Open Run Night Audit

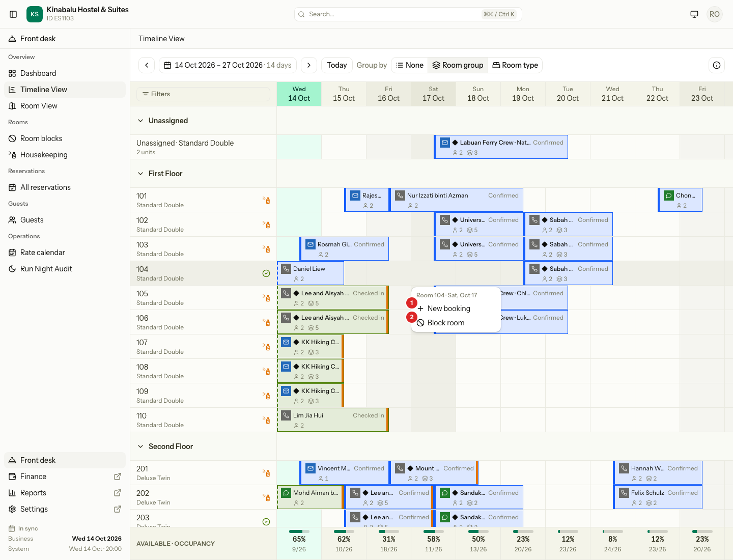pos(65,269)
